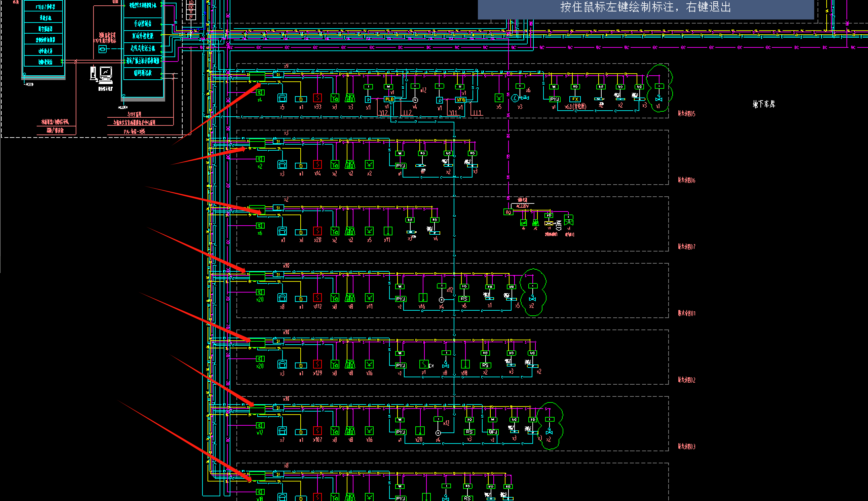Select telephone symbol in PLB row

(282, 99)
